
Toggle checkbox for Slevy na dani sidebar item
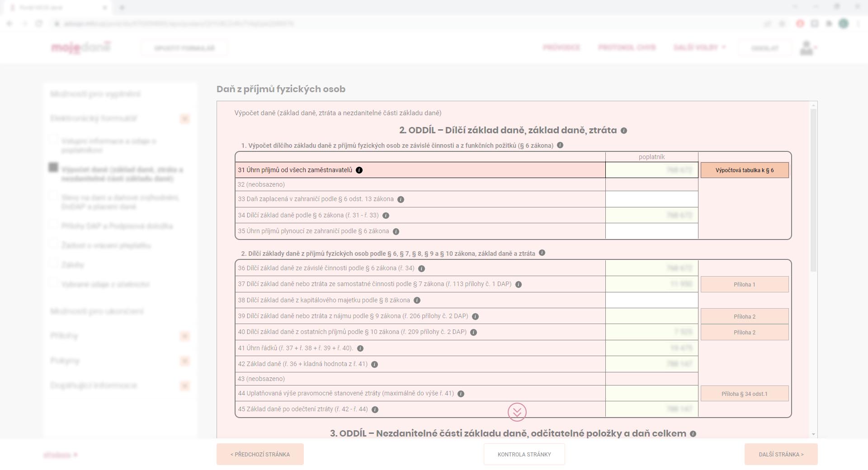[x=53, y=196]
